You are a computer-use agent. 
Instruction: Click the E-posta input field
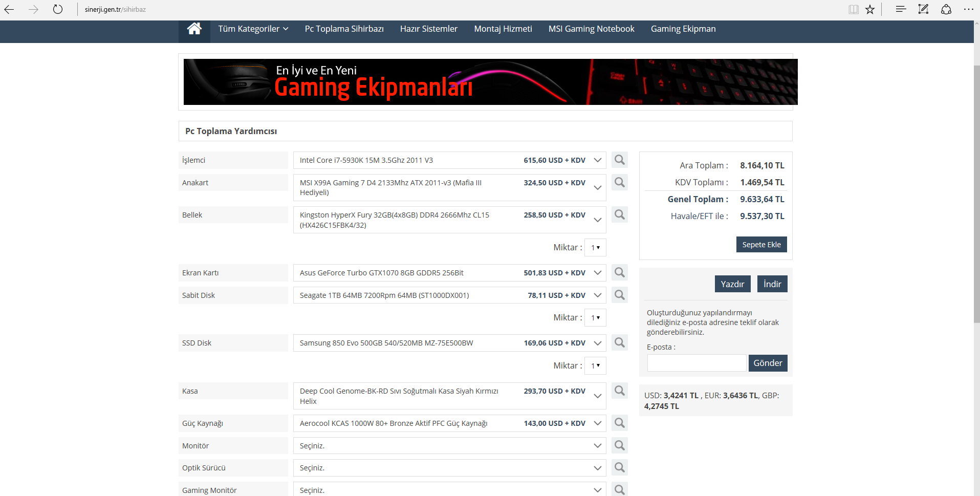click(696, 363)
